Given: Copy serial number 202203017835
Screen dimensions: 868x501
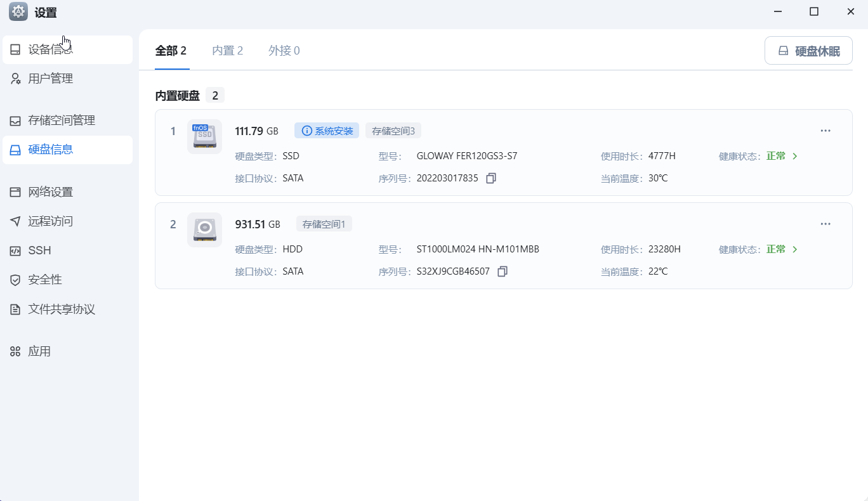Looking at the screenshot, I should coord(490,178).
